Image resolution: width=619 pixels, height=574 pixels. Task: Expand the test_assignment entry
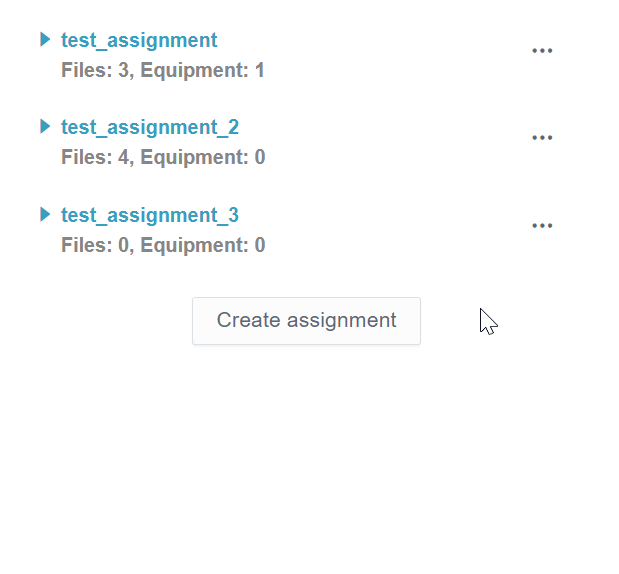tap(45, 40)
